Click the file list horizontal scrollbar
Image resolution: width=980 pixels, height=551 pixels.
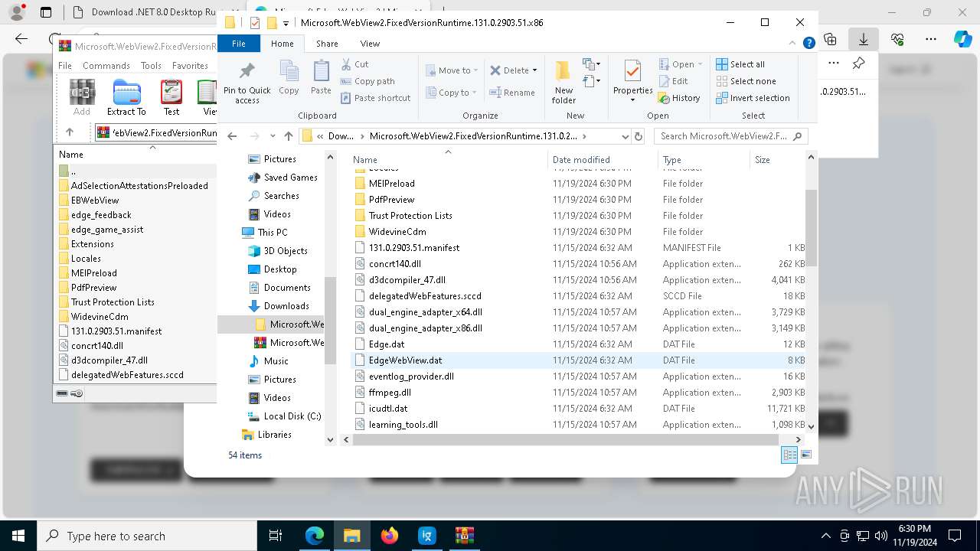(566, 439)
